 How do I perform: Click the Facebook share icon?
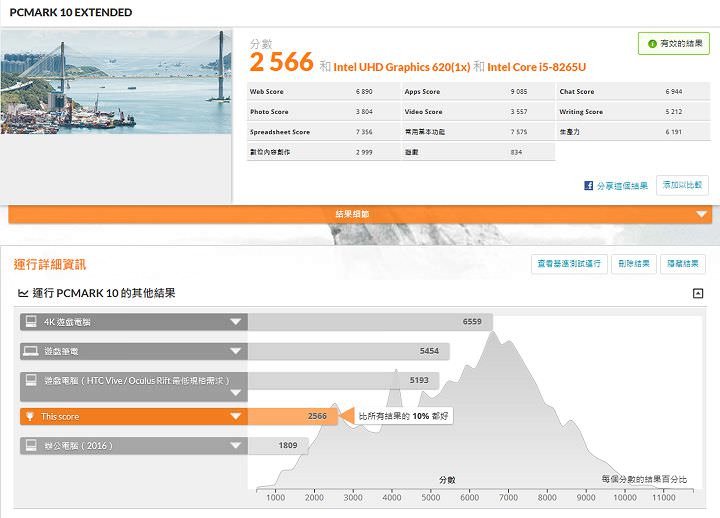coord(590,185)
